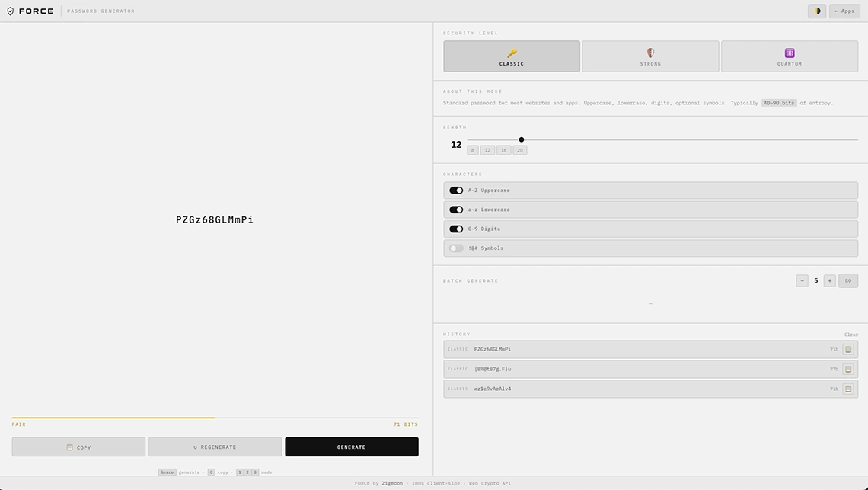Copy history password az1c9vAoAlv4

tap(848, 389)
